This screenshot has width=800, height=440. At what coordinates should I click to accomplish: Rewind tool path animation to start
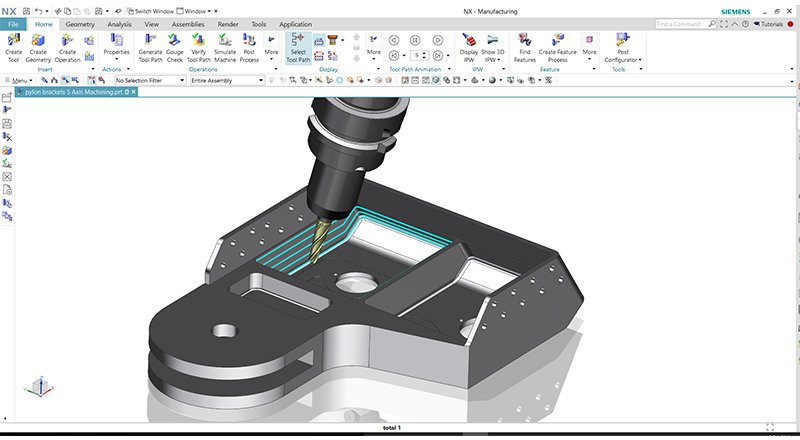coord(394,55)
